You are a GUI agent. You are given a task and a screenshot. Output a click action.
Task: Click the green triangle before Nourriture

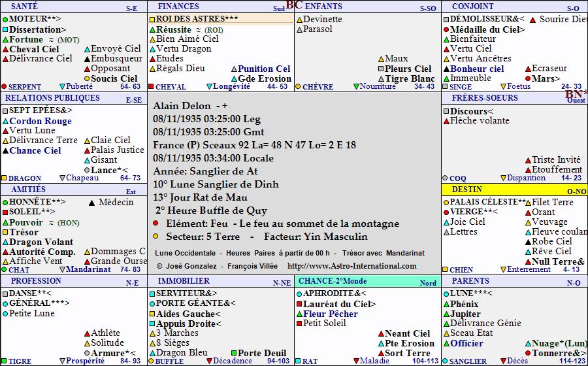(356, 86)
